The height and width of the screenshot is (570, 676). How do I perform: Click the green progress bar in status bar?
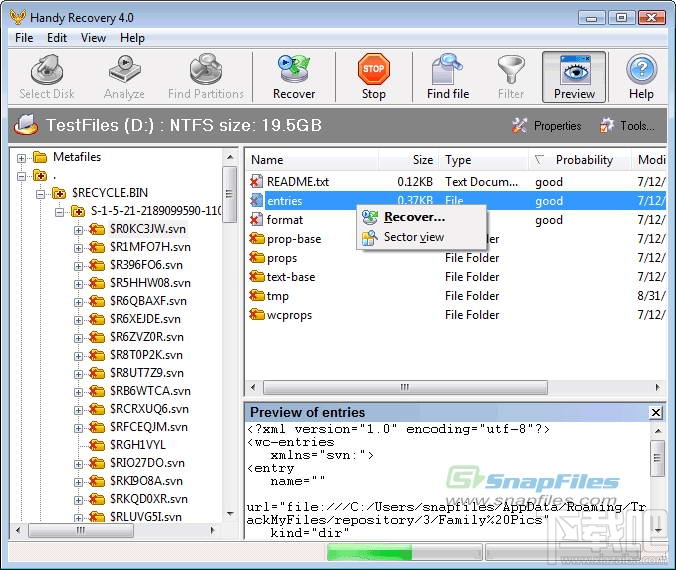369,553
